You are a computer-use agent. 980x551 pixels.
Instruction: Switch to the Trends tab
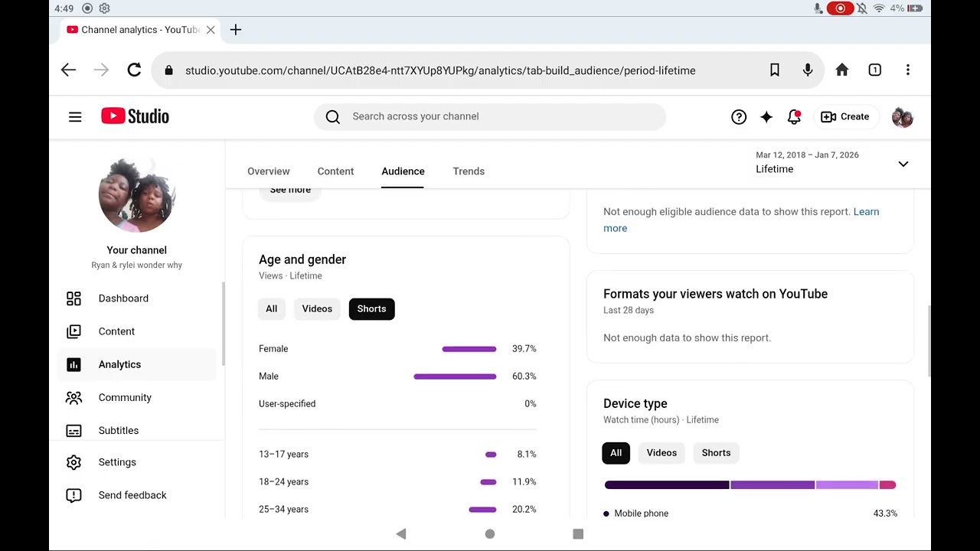469,171
